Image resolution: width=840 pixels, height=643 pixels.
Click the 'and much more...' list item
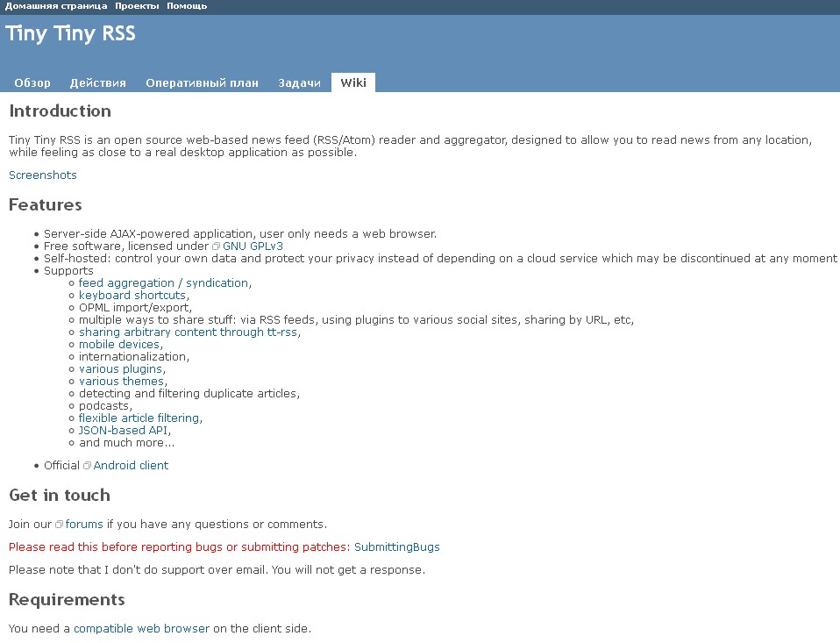point(126,443)
